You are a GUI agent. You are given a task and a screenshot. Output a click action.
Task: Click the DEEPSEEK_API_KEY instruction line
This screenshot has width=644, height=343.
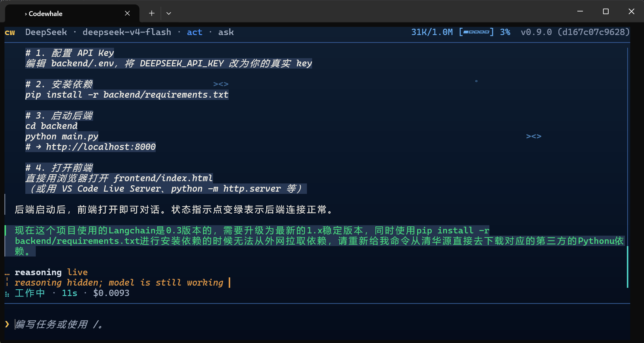[169, 63]
